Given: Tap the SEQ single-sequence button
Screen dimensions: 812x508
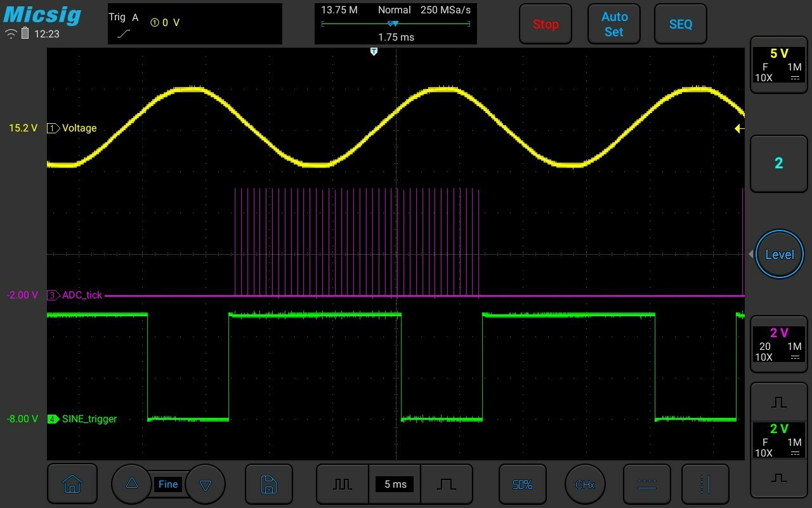Looking at the screenshot, I should (681, 24).
